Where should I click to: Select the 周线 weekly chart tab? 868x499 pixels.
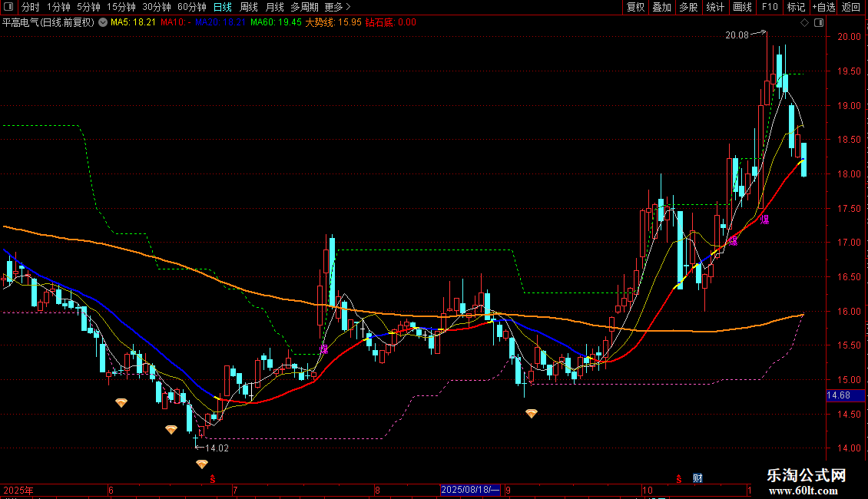tap(249, 7)
